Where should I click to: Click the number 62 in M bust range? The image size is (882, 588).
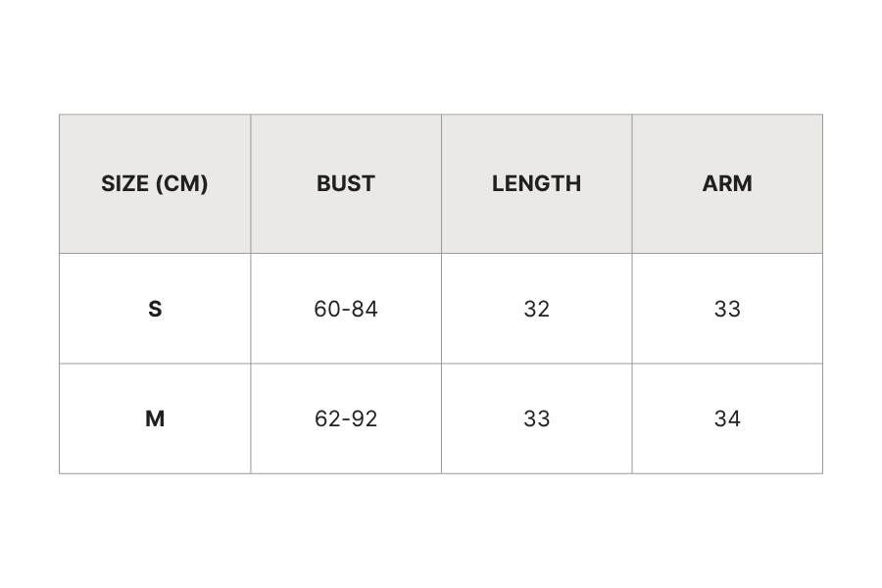326,418
